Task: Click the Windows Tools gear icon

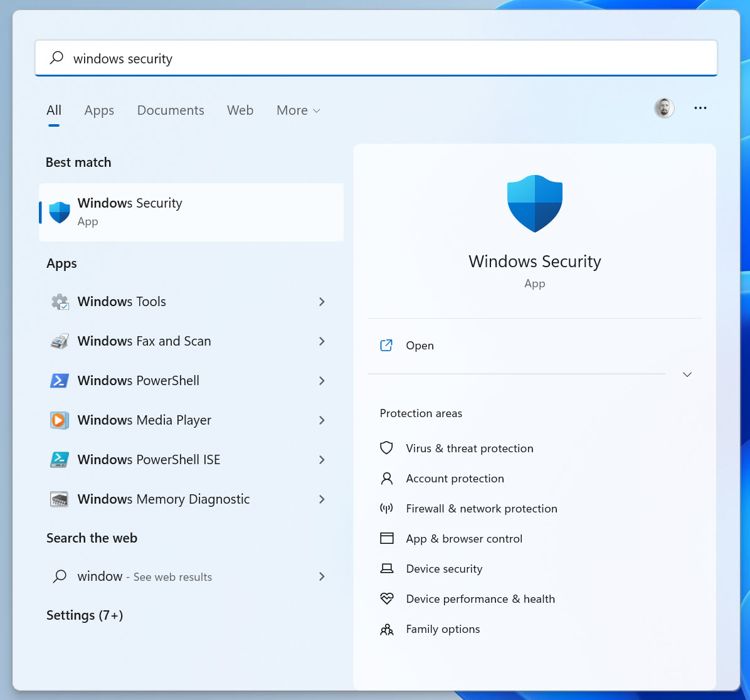Action: 60,302
